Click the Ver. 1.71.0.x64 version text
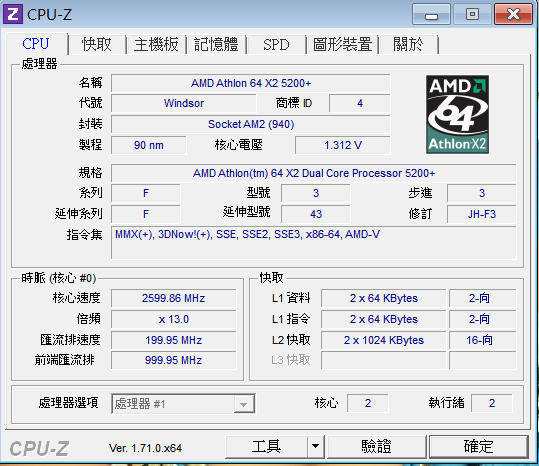539x466 pixels. coord(145,448)
